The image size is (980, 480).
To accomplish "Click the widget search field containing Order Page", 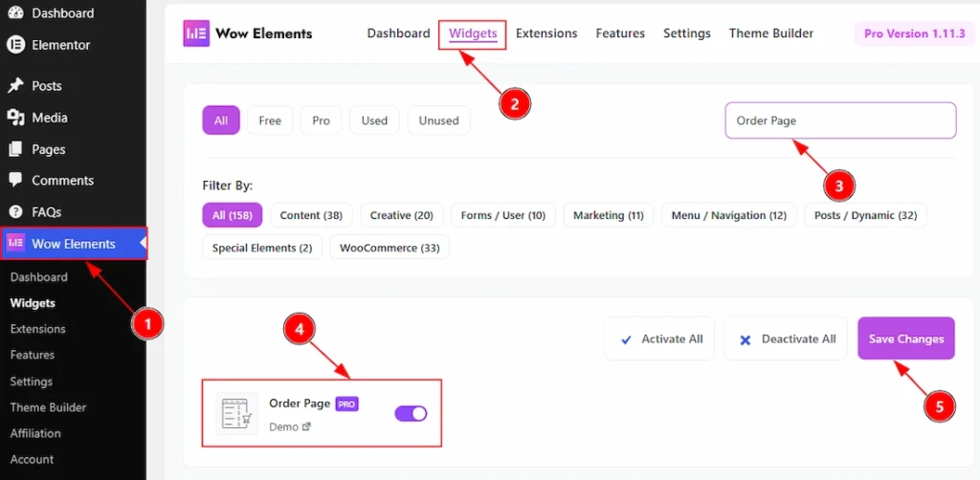I will [840, 120].
